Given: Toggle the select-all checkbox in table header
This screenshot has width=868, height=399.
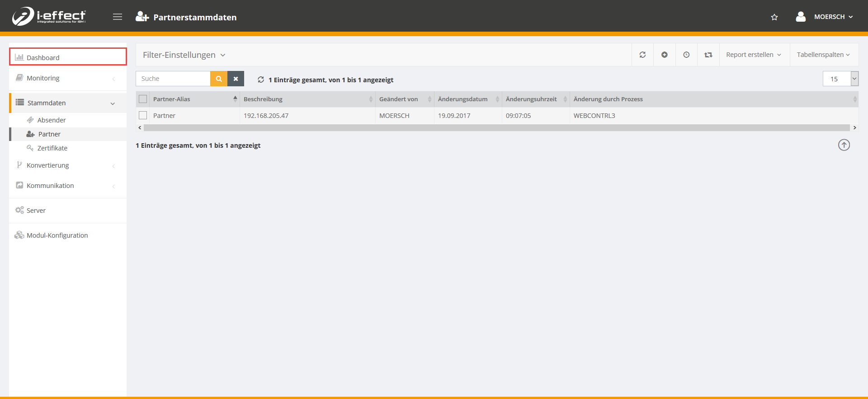Looking at the screenshot, I should point(143,99).
